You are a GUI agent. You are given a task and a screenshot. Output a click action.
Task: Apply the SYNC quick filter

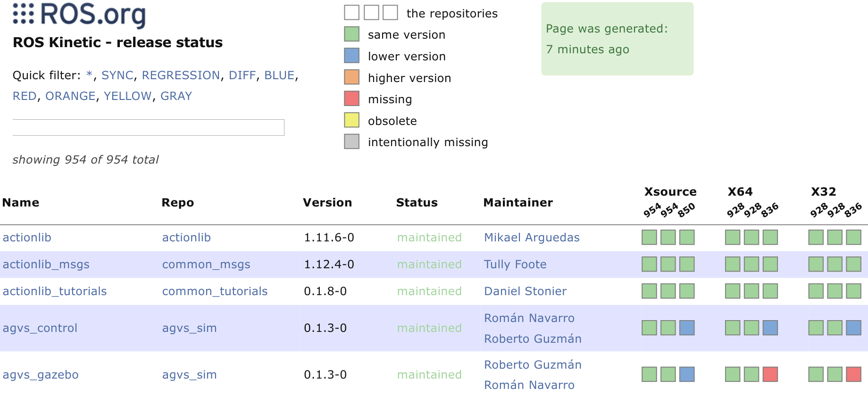[117, 75]
